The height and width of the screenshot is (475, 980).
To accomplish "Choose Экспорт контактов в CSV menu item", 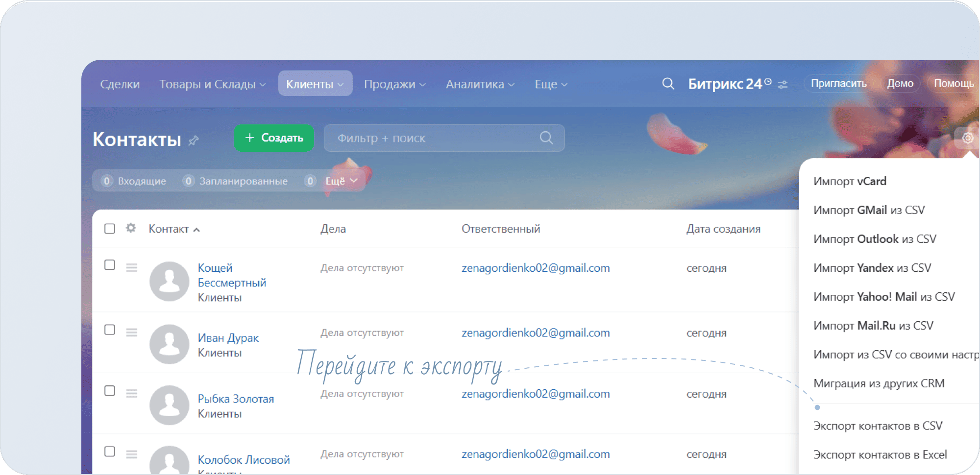I will point(878,426).
